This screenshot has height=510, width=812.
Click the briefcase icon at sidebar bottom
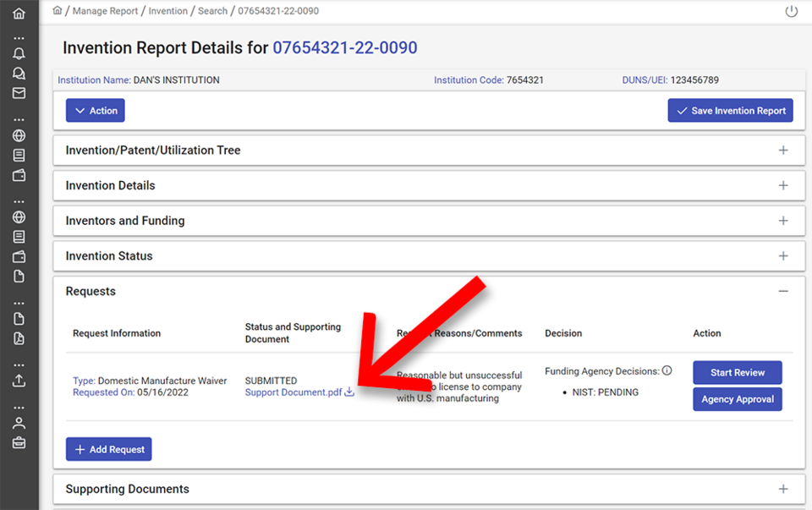(19, 442)
